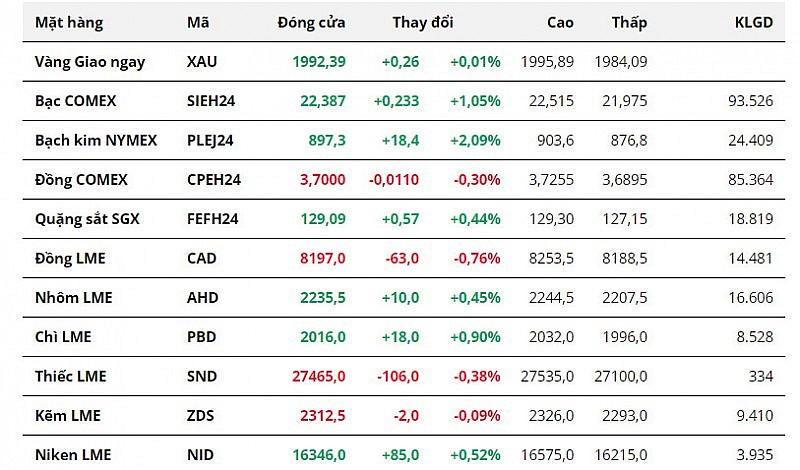Click Thiếc LME closing price 27465,0
Viewport: 800px width, 470px height.
click(x=316, y=376)
